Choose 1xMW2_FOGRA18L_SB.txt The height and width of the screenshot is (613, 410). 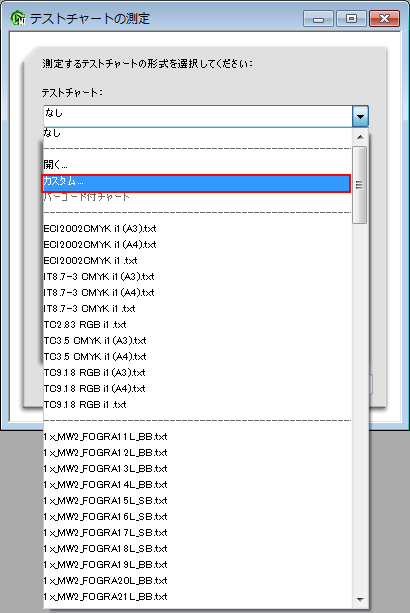click(197, 548)
